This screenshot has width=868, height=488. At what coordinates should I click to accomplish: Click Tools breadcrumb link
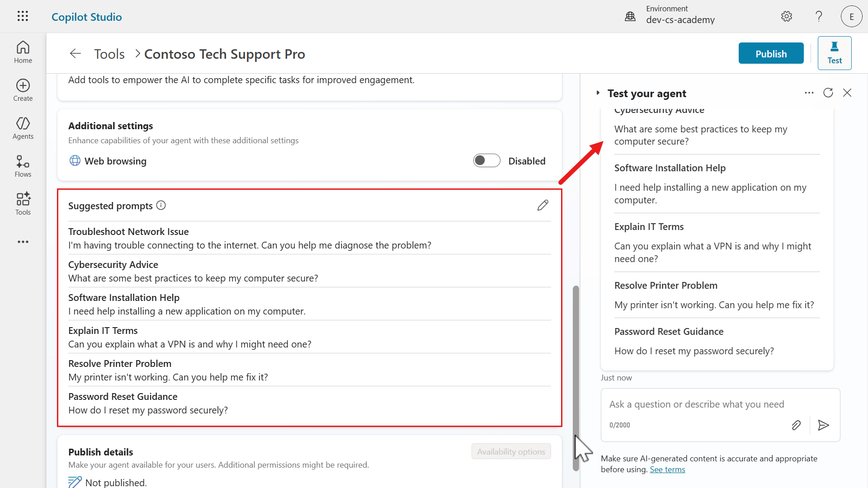click(x=109, y=54)
